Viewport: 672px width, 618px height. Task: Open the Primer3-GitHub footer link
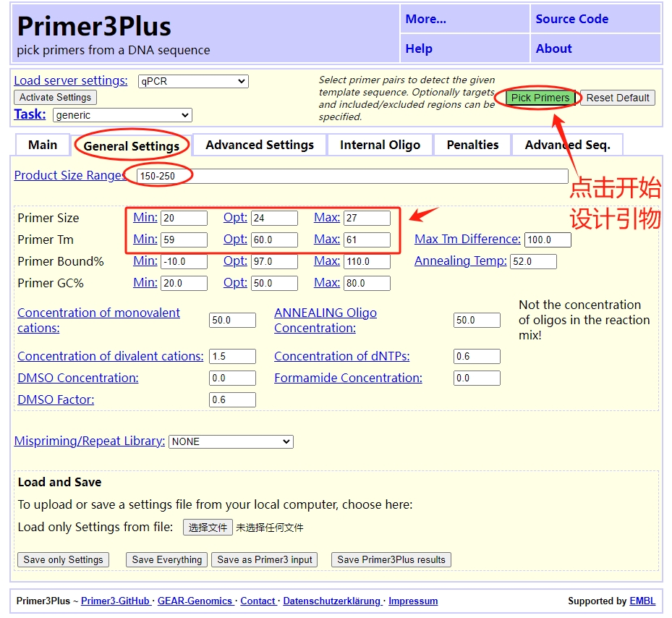115,601
